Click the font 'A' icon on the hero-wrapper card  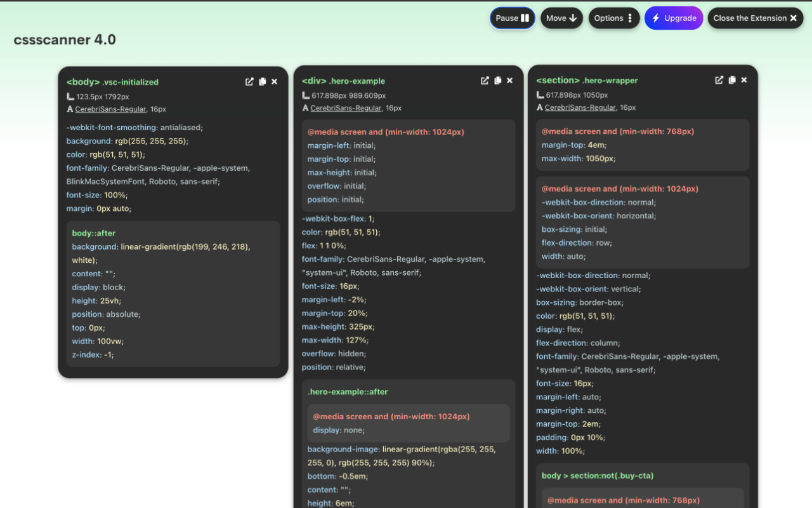539,107
